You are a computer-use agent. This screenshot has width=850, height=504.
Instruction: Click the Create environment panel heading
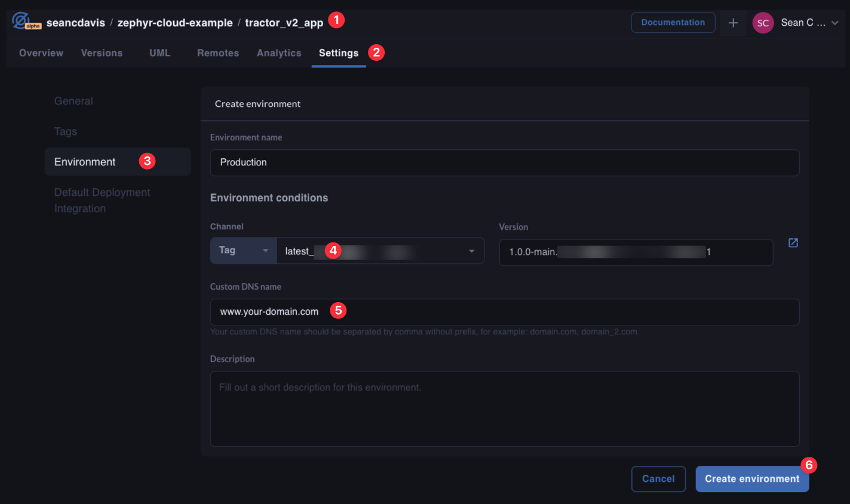click(257, 104)
